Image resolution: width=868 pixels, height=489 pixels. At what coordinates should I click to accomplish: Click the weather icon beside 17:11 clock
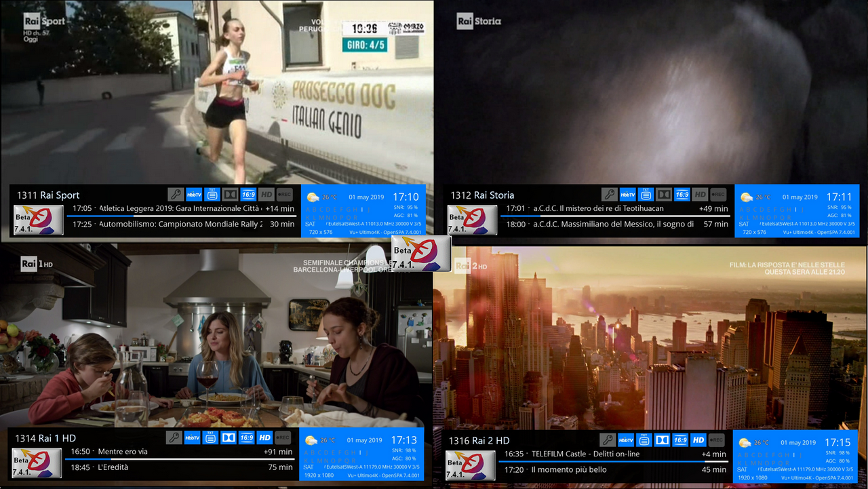pyautogui.click(x=747, y=197)
